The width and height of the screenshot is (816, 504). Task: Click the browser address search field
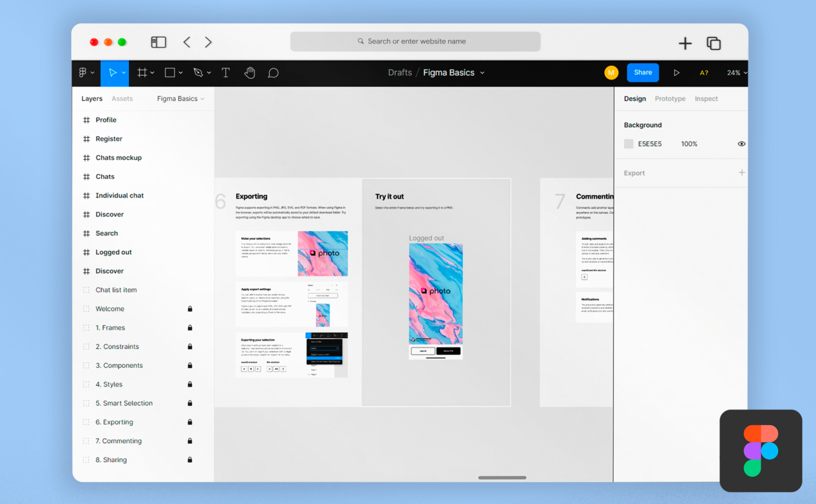coord(416,41)
